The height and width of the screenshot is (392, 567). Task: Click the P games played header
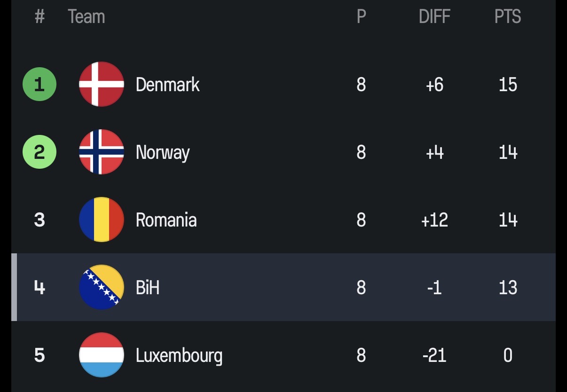[x=361, y=17]
